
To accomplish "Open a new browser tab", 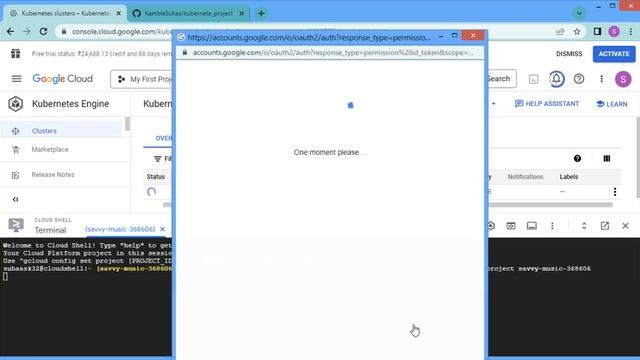I will [x=261, y=13].
